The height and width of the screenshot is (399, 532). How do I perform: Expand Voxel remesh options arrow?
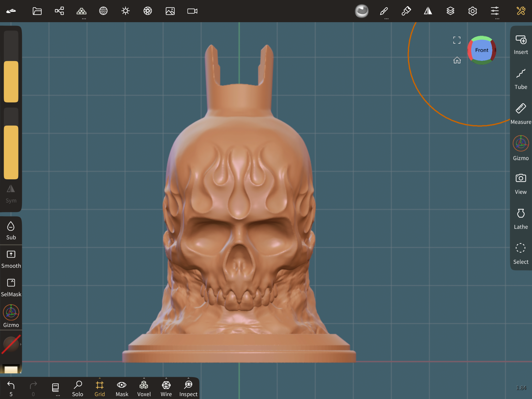point(144,378)
